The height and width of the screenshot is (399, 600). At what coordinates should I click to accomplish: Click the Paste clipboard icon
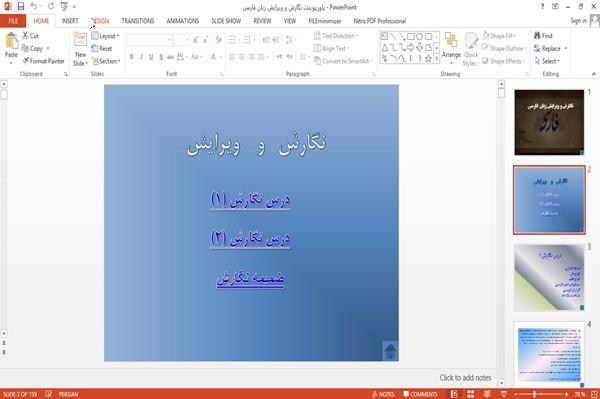pos(11,41)
